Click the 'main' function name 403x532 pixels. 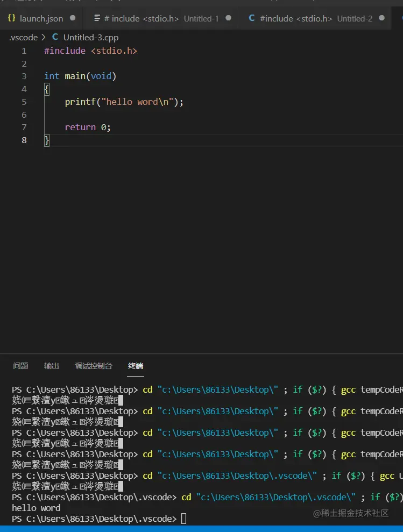75,76
